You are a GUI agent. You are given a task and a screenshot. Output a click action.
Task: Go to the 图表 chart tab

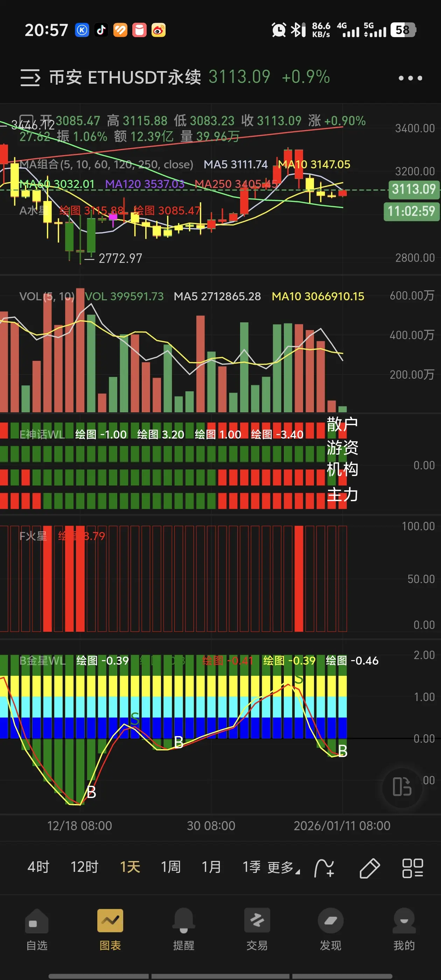click(x=110, y=929)
